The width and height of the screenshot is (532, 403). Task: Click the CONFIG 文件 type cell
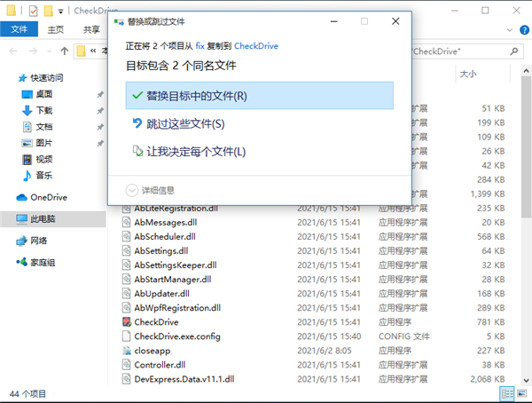click(403, 336)
